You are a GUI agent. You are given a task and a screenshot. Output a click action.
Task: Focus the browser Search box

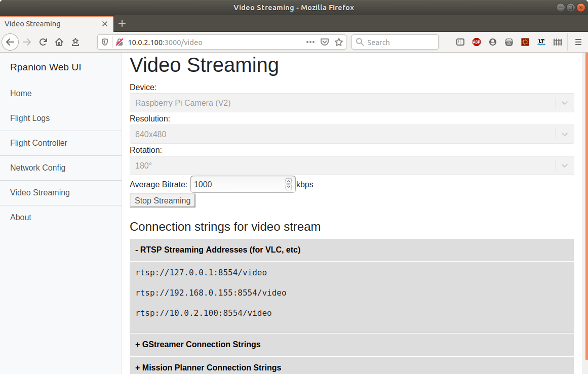coord(395,42)
